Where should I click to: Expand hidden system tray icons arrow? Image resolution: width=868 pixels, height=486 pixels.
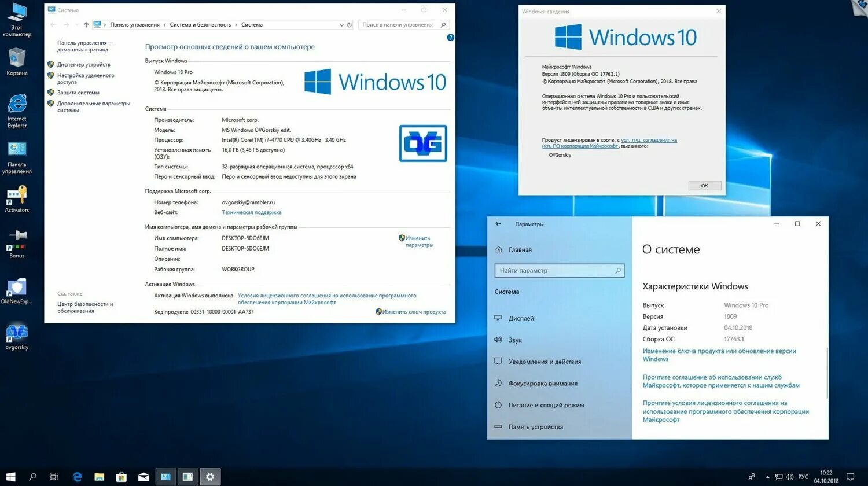tap(767, 477)
